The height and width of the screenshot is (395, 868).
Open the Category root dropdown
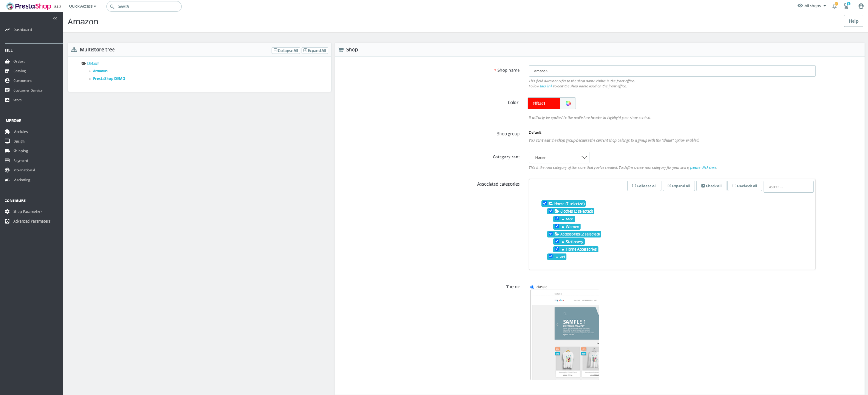(559, 157)
